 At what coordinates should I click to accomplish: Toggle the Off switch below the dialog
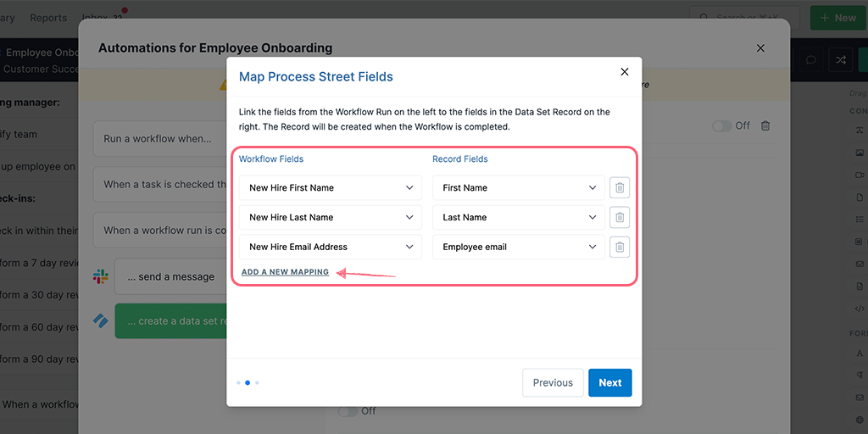[x=348, y=411]
